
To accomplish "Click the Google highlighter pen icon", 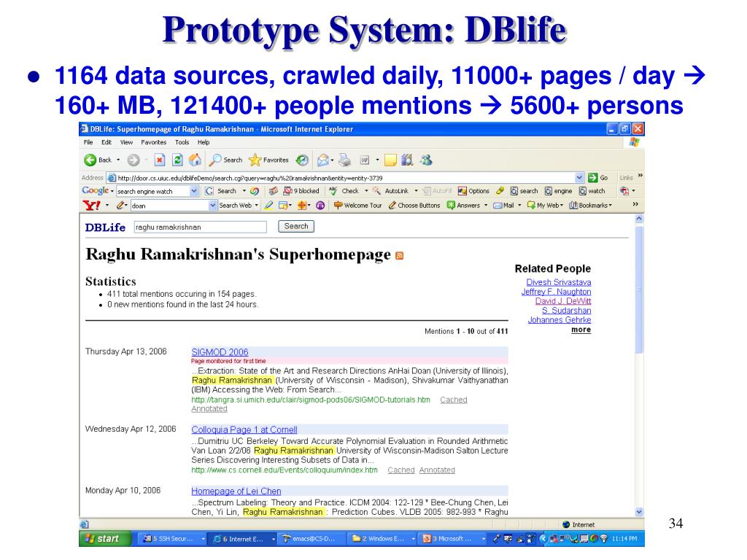I will coord(500,191).
